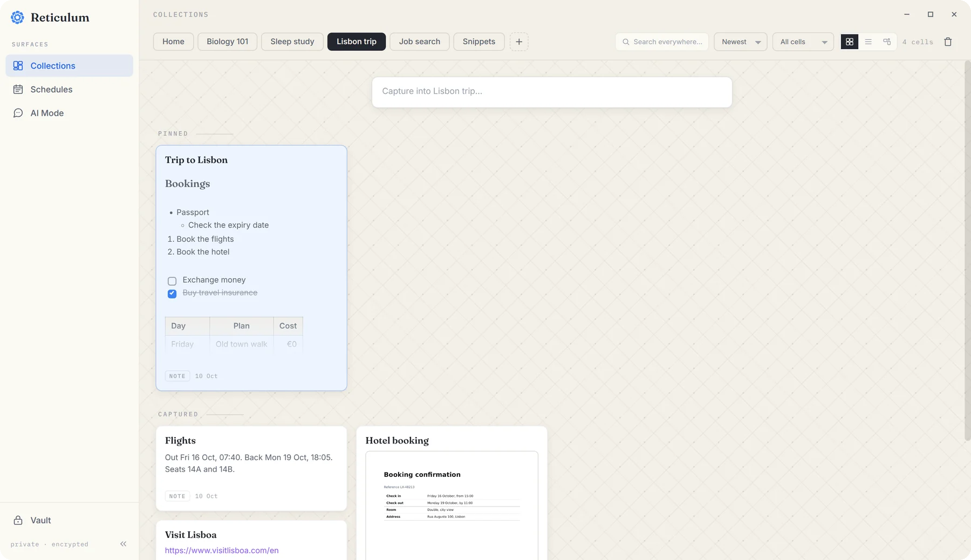Click the Book the flights list item
Screen dimensions: 971x560
tap(205, 239)
